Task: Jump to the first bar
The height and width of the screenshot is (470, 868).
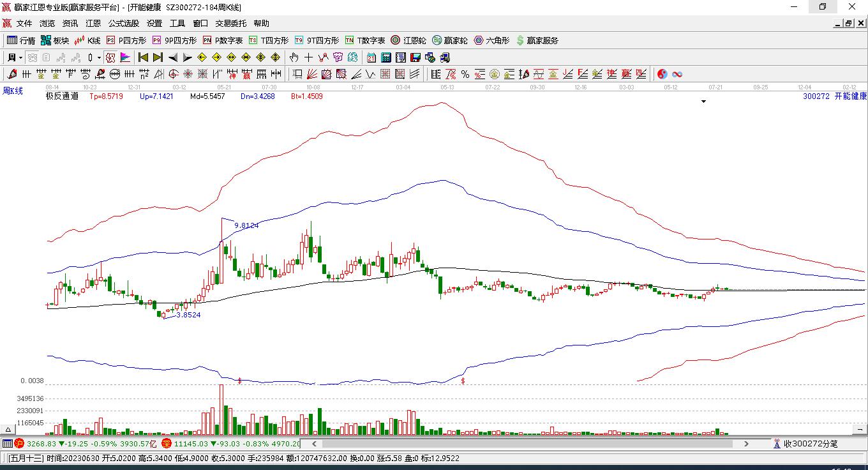Action: (144, 57)
